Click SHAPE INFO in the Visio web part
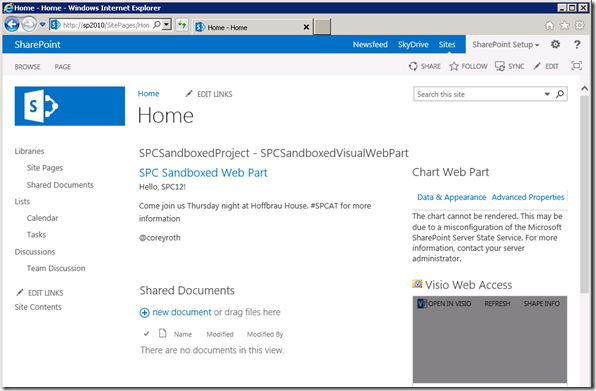The image size is (596, 391). [541, 304]
